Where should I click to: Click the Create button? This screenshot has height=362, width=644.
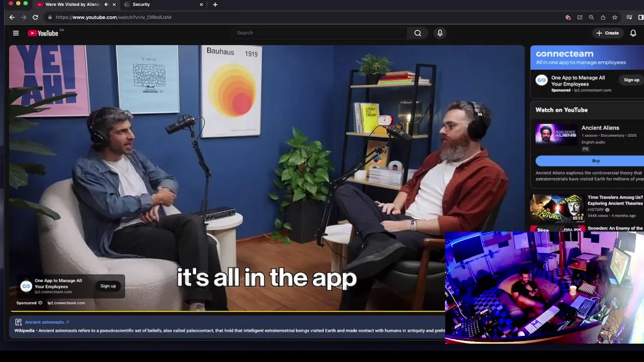[608, 33]
